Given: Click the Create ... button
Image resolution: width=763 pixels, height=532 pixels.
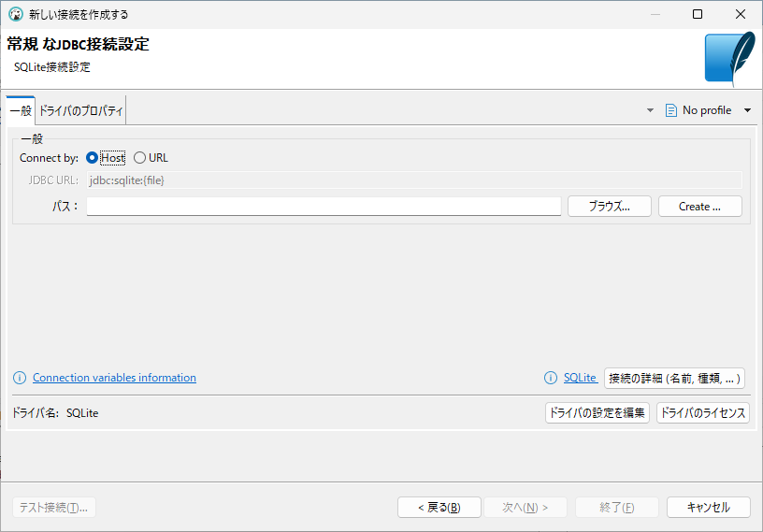Looking at the screenshot, I should (699, 207).
